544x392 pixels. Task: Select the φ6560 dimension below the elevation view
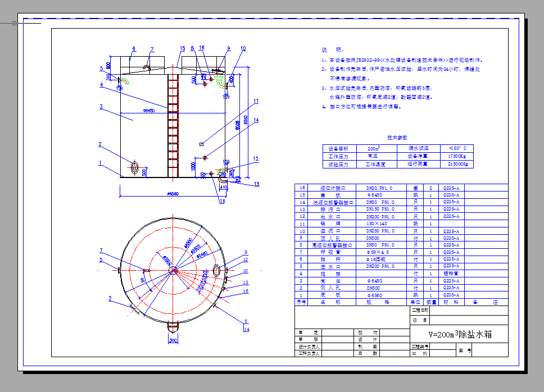coord(174,194)
